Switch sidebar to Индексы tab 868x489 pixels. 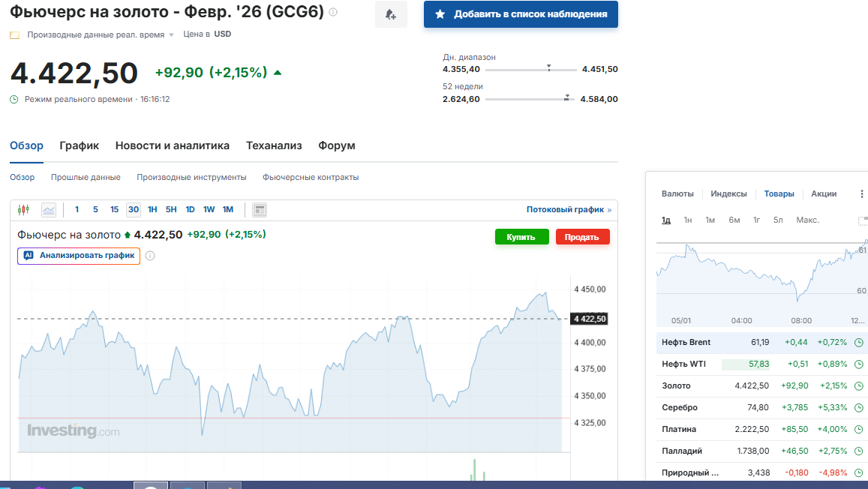[x=728, y=193]
